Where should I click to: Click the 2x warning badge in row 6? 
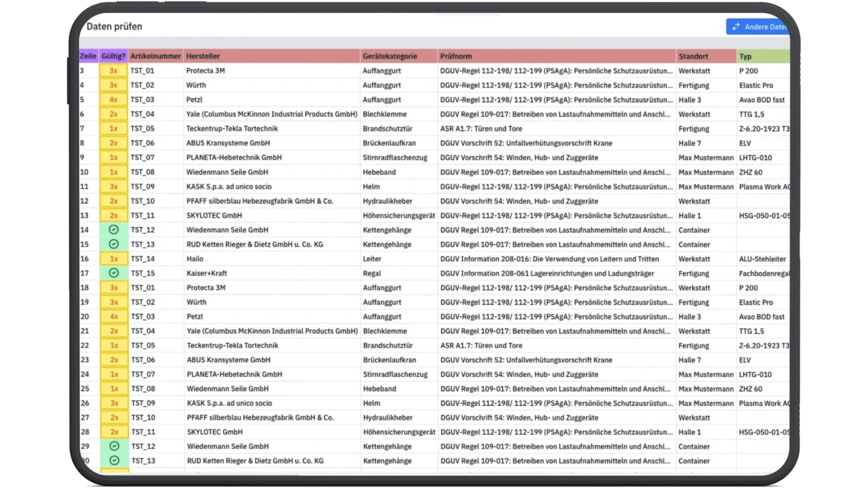[113, 114]
